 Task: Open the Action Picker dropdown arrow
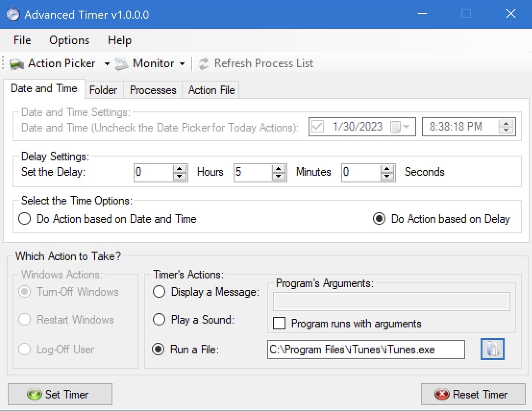[107, 64]
